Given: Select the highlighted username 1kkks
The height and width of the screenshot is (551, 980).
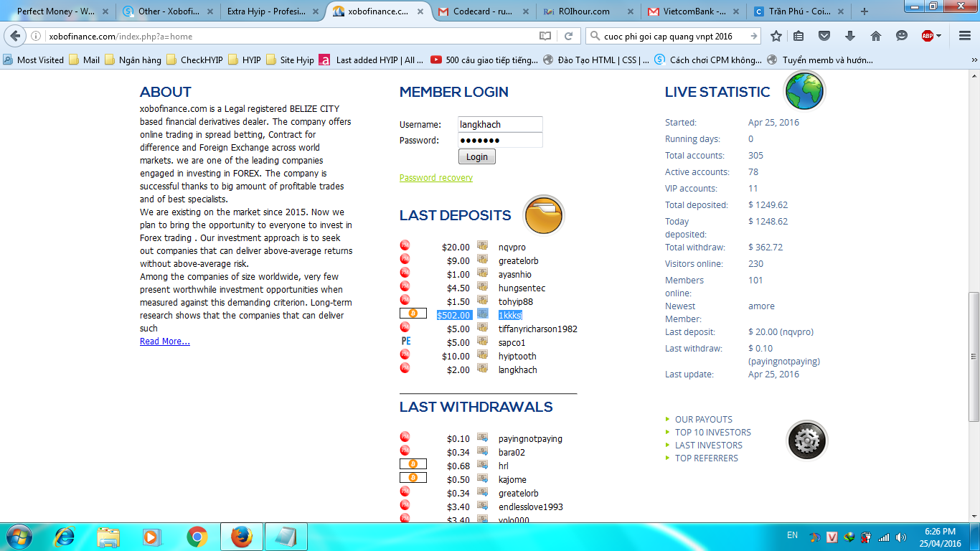Looking at the screenshot, I should tap(510, 315).
